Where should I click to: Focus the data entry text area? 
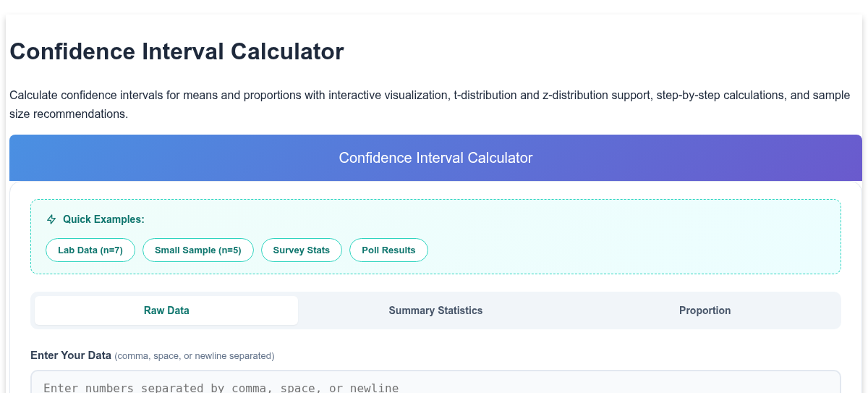coord(435,382)
